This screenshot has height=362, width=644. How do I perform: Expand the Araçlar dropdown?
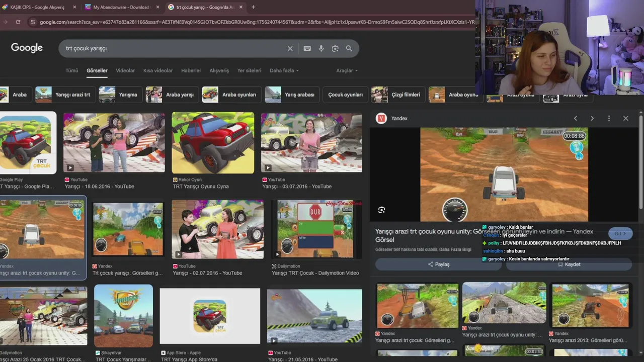pyautogui.click(x=347, y=71)
